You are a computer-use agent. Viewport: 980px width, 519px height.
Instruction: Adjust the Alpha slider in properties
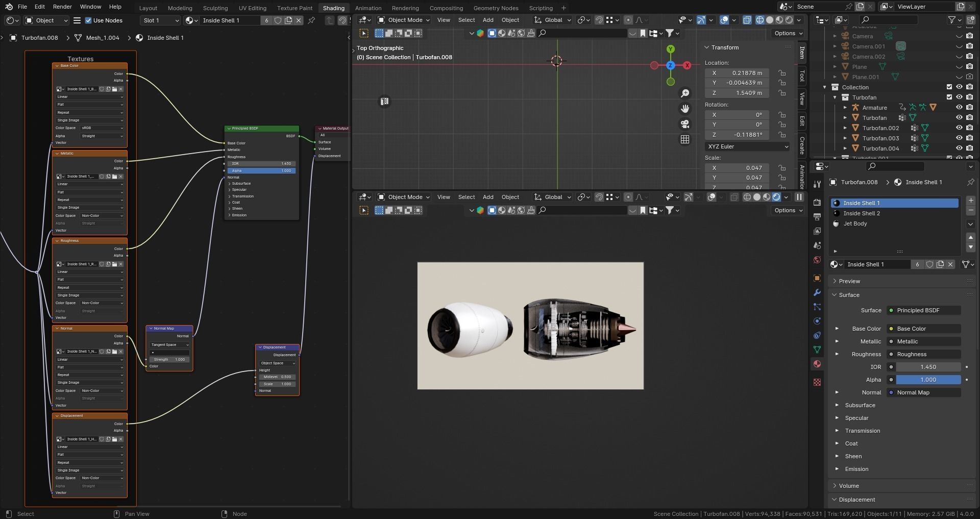coord(928,380)
